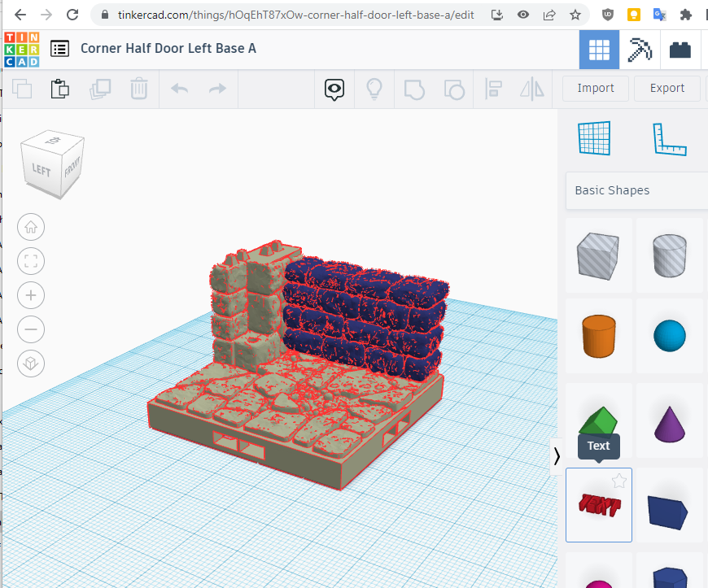Click the view cube navigator
The image size is (708, 588).
click(x=52, y=163)
